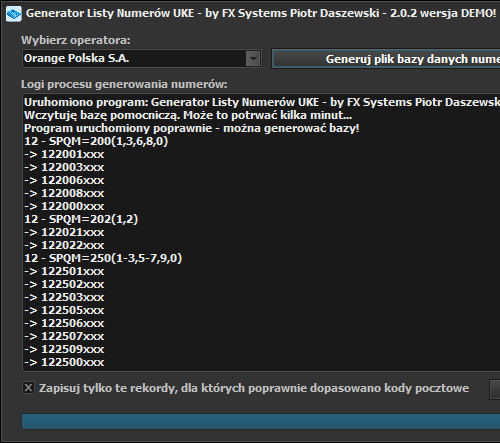Viewport: 500px width, 443px height.
Task: Click the window title text
Action: (x=261, y=13)
